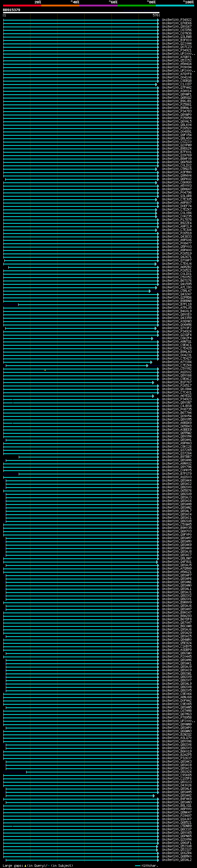Click UniRef100_C7E4J4 in hit list
Image resolution: width=197 pixels, height=868 pixels.
tap(177, 264)
